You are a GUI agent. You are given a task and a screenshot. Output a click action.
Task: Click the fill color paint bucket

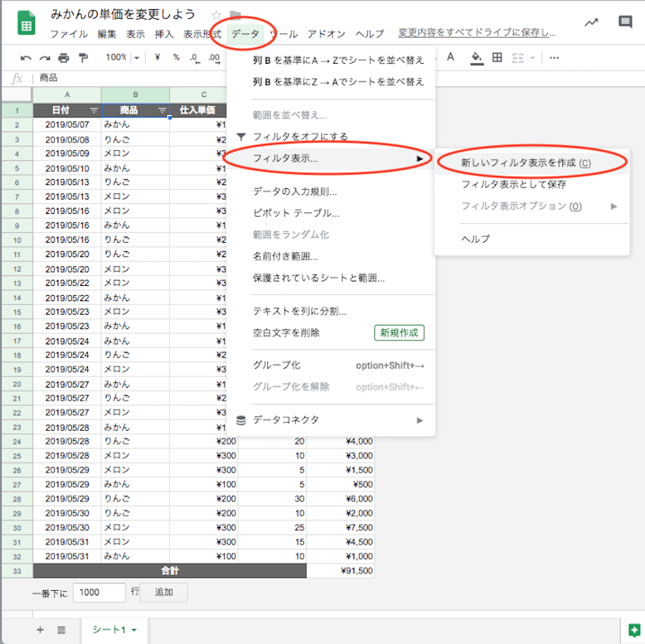point(476,58)
